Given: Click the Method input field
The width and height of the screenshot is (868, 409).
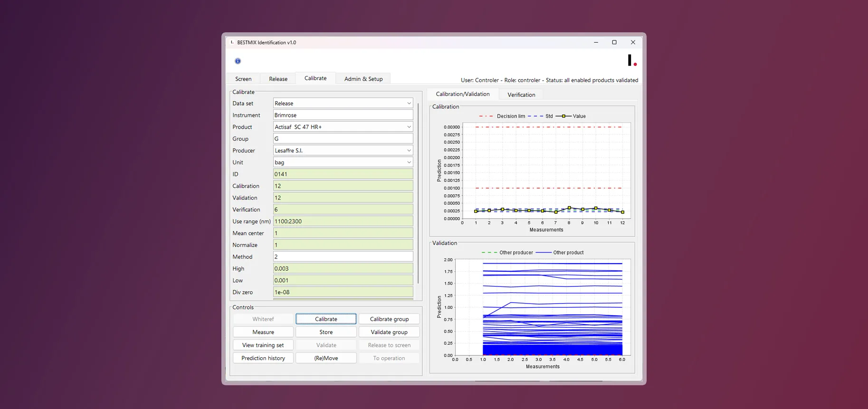Looking at the screenshot, I should tap(343, 257).
